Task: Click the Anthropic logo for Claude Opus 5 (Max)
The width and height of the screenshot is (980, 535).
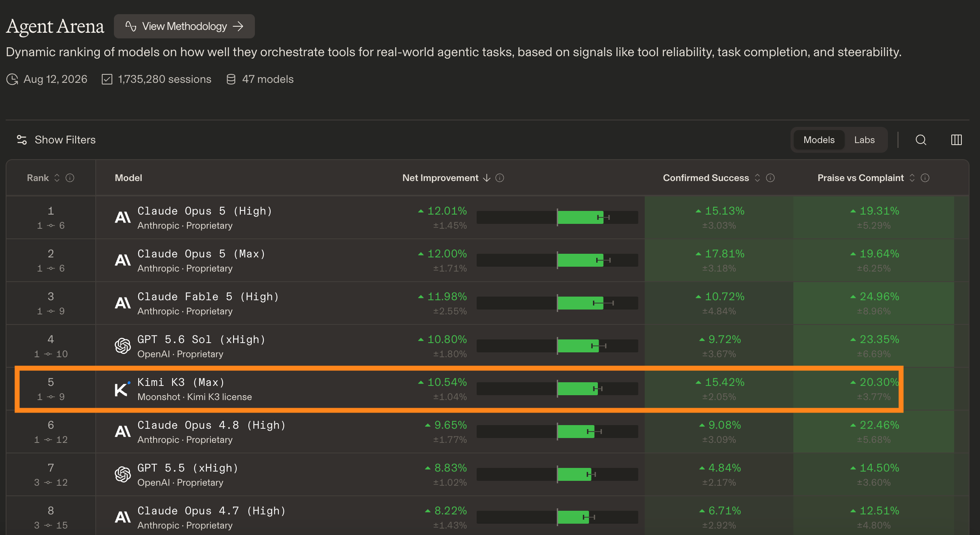Action: tap(123, 260)
